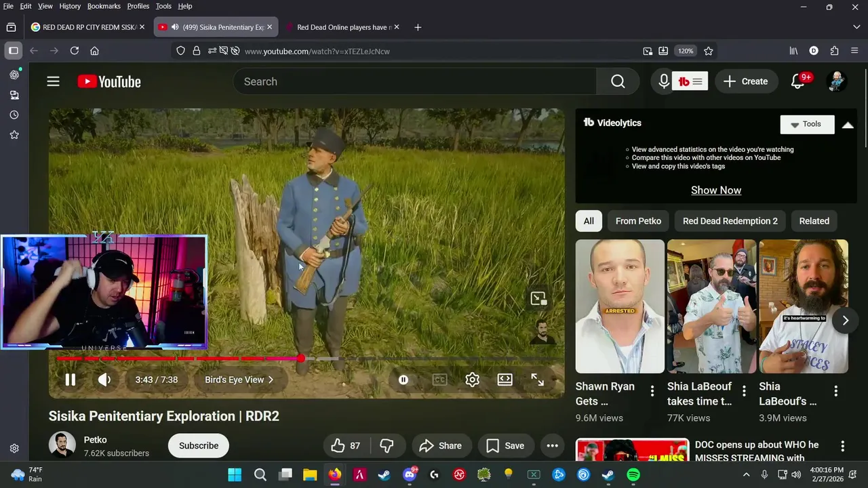The image size is (868, 488).
Task: Open the picture-in-picture address bar icon
Action: point(648,51)
